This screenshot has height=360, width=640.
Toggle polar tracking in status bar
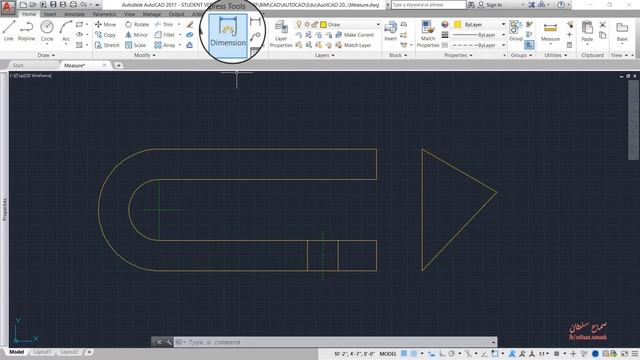pyautogui.click(x=451, y=353)
